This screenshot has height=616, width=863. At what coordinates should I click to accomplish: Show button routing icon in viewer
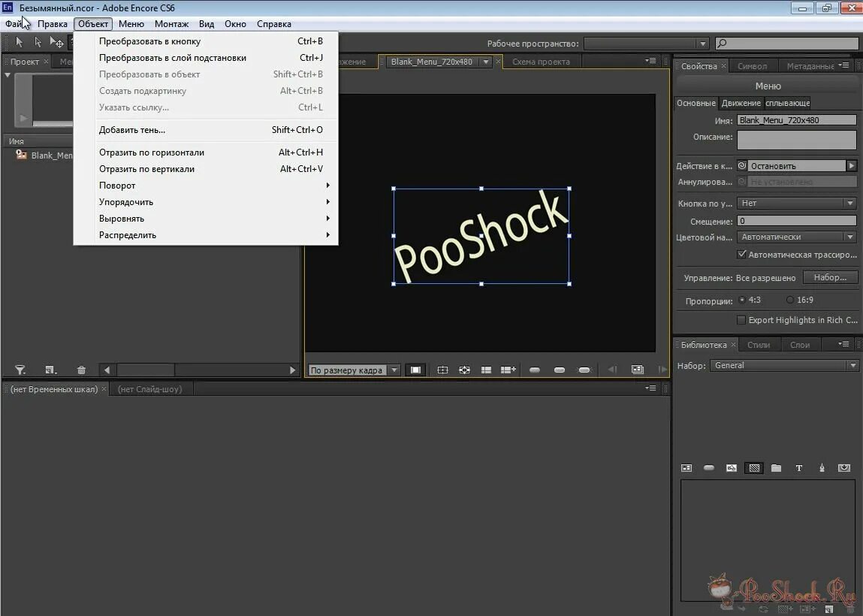(442, 370)
